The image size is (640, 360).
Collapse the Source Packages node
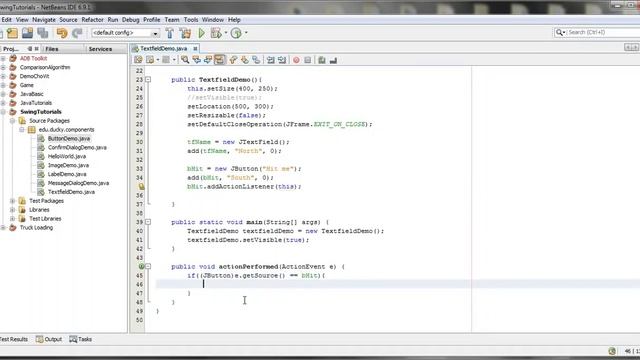(13, 121)
